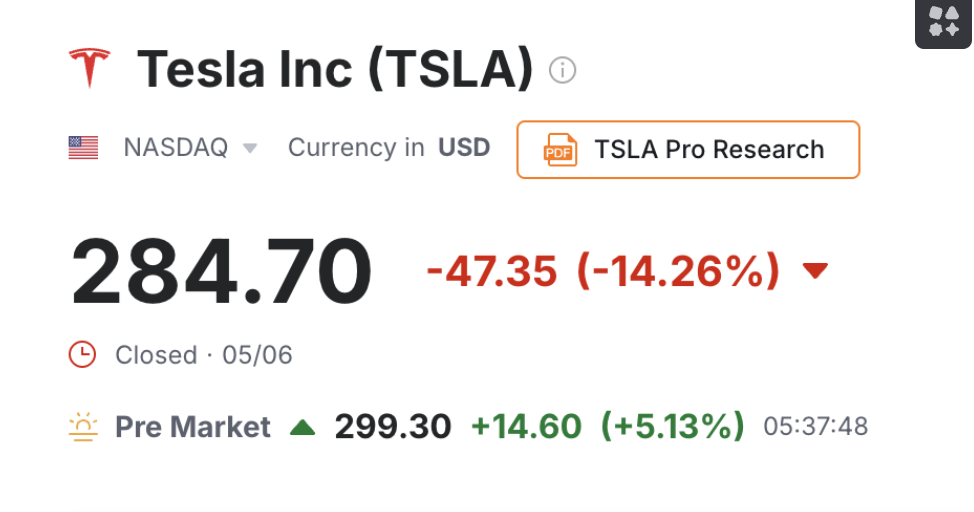974x512 pixels.
Task: Click the red down triangle after -14.26%
Action: pyautogui.click(x=815, y=270)
